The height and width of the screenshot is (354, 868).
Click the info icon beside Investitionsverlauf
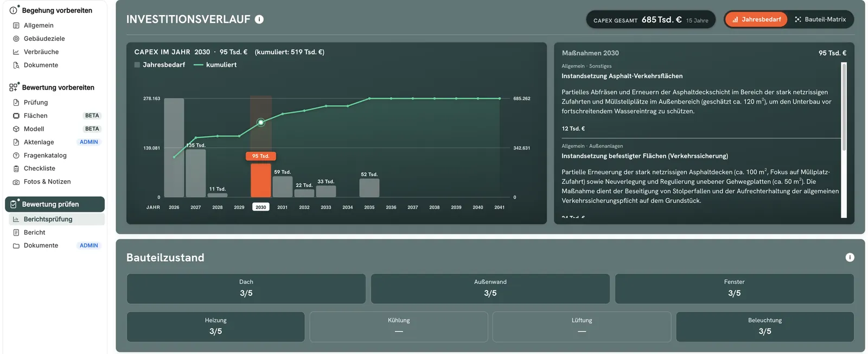click(259, 20)
